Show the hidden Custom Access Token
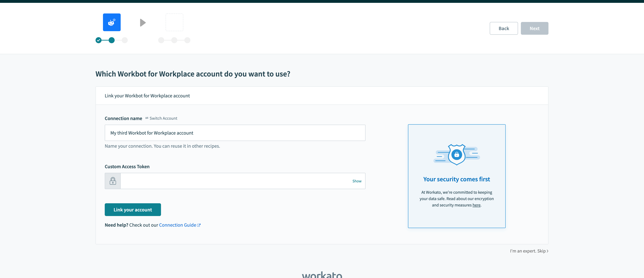Viewport: 644px width, 278px height. 356,181
